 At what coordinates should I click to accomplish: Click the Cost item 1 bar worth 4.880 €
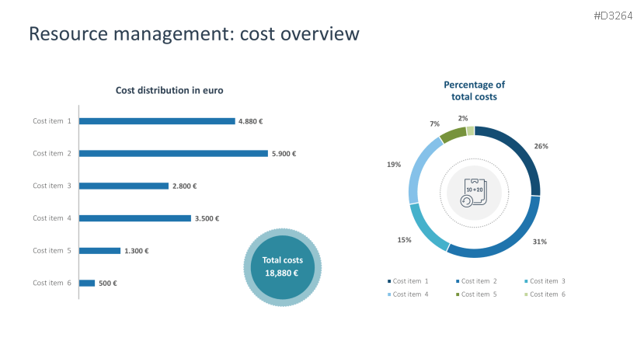coord(157,121)
